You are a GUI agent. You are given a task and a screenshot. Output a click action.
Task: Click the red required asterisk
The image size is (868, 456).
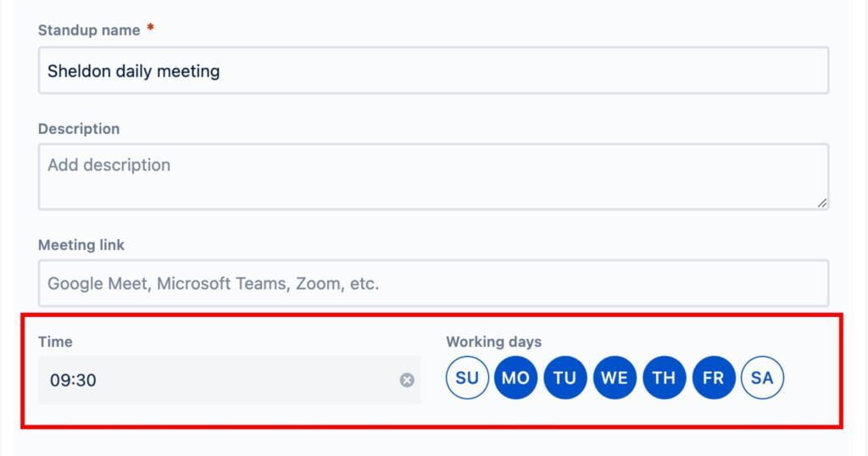(x=150, y=27)
